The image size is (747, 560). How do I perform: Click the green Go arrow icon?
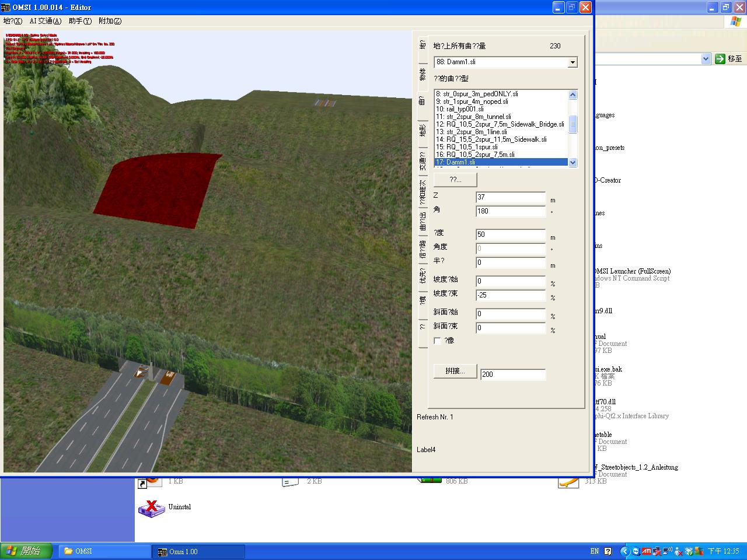coord(720,59)
